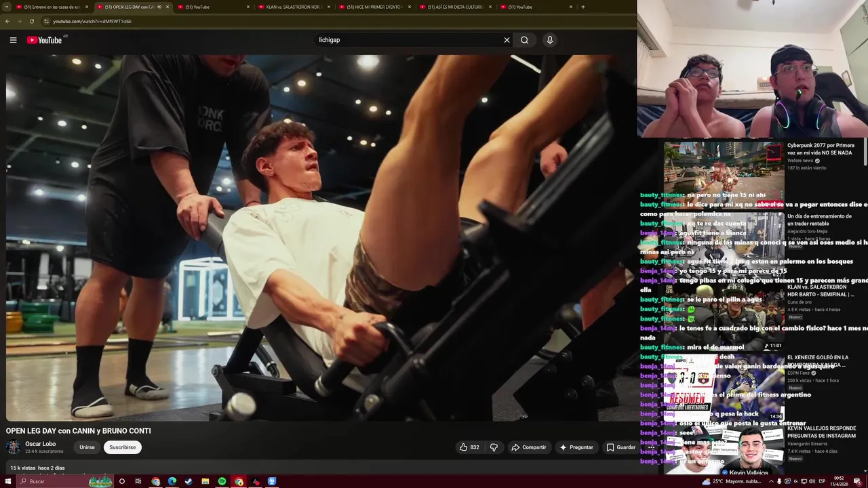Screen dimensions: 868x488
Task: Open 'EL XENEIZE GOLEÓ EN LA' video title
Action: tap(818, 361)
